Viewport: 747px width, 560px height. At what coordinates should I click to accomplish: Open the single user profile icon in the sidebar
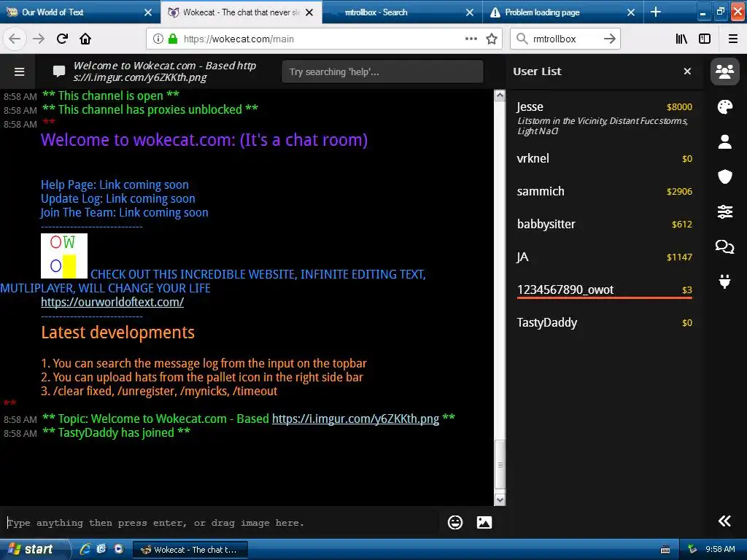tap(724, 141)
